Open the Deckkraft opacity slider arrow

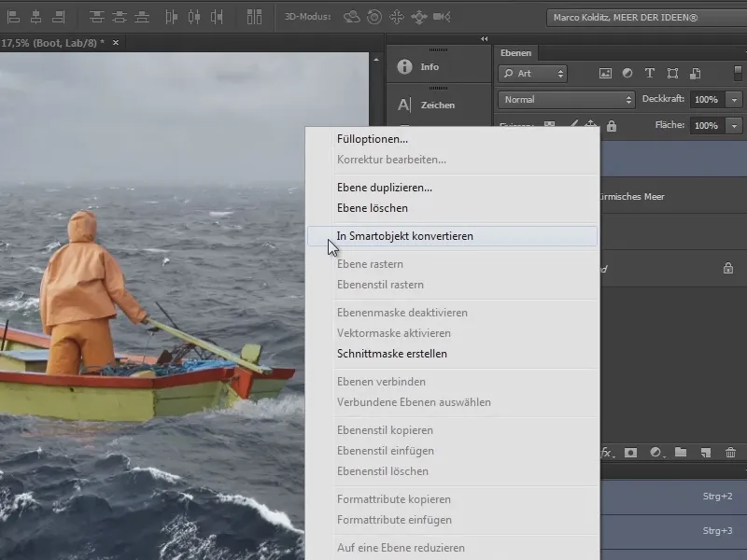pyautogui.click(x=734, y=100)
